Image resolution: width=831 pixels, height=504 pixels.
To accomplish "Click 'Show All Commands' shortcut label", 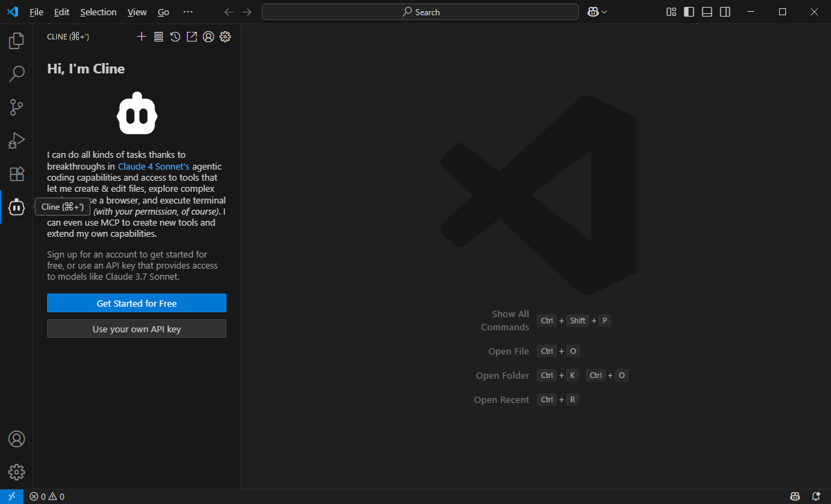I will point(505,321).
